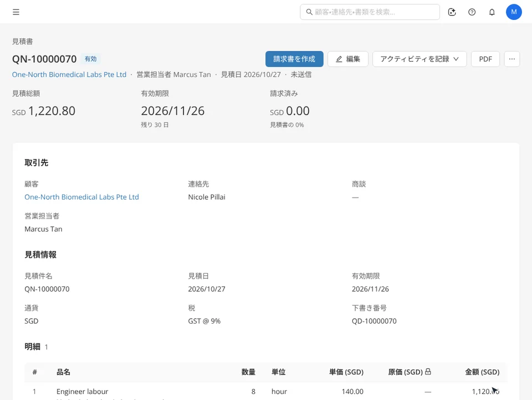The height and width of the screenshot is (400, 532).
Task: Open the user avatar M menu
Action: (514, 12)
